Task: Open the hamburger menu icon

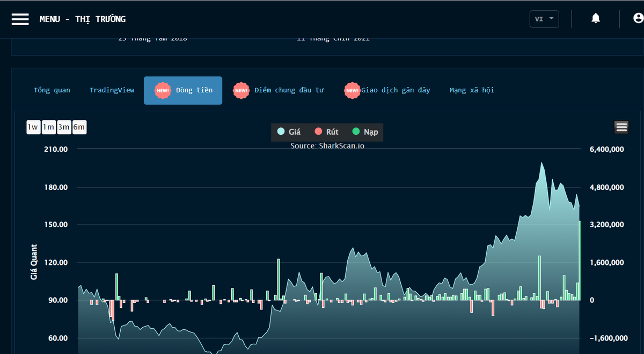Action: [x=20, y=19]
